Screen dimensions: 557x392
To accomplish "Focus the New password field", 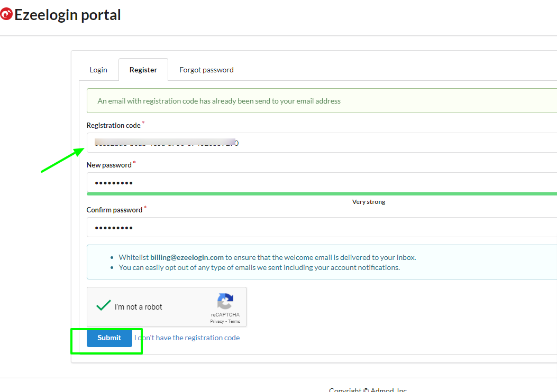I will [322, 182].
